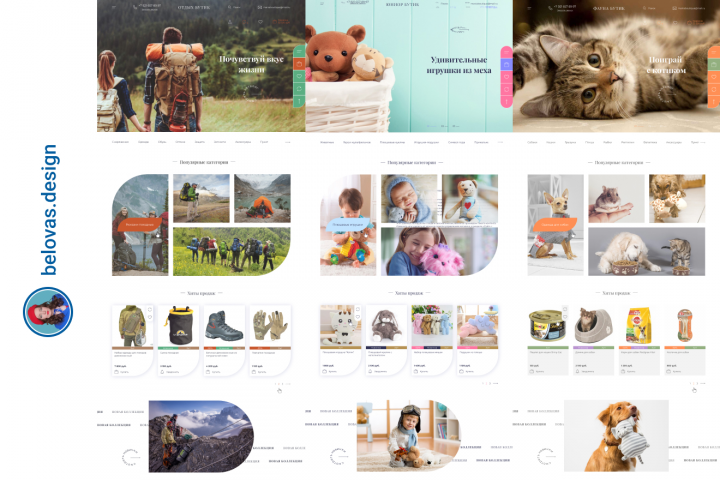Open cloud pillow product card
Viewport: 720px width, 480px height.
[478, 340]
